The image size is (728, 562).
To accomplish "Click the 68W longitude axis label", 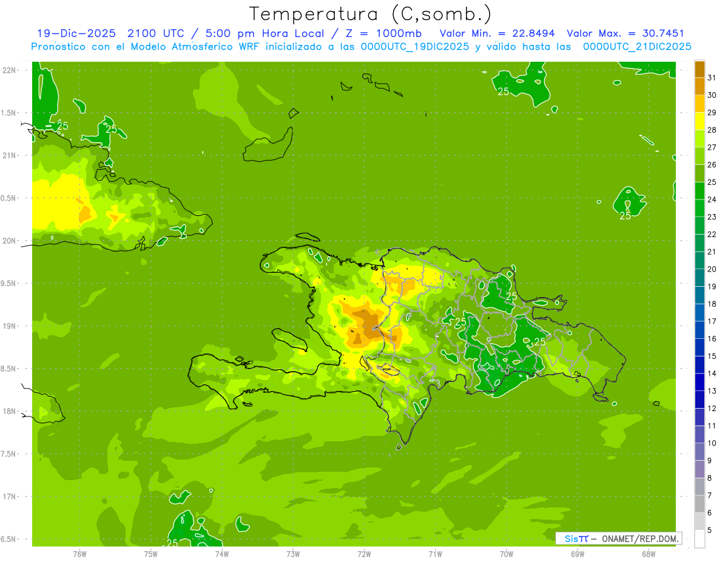I will pyautogui.click(x=649, y=554).
